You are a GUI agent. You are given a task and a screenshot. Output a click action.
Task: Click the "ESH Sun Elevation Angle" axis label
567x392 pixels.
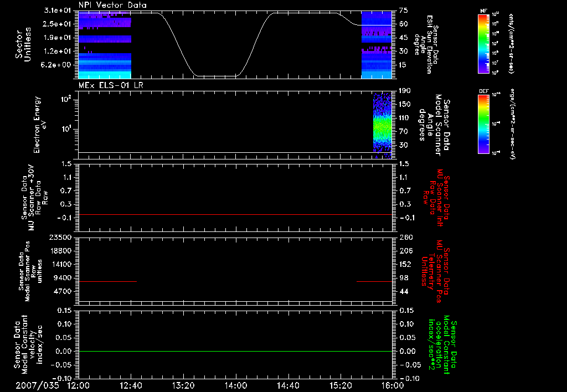click(426, 44)
